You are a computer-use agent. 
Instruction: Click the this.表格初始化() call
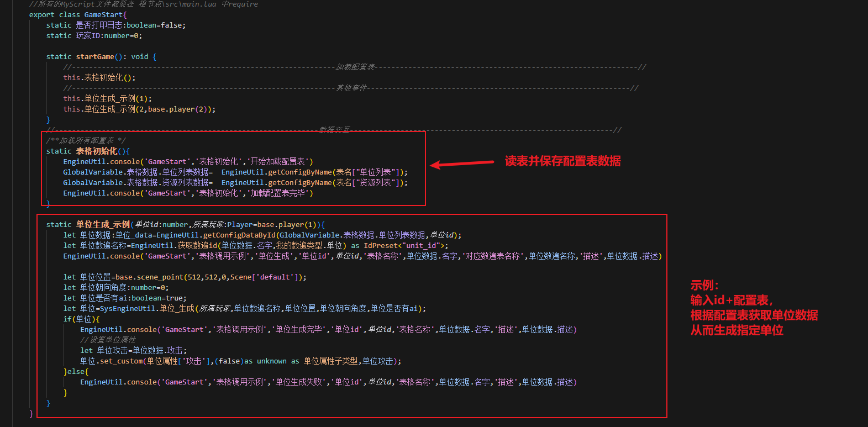pyautogui.click(x=99, y=78)
